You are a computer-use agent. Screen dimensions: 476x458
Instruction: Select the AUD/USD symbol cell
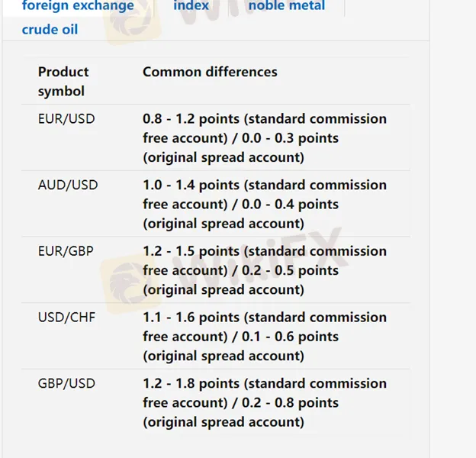click(x=68, y=185)
